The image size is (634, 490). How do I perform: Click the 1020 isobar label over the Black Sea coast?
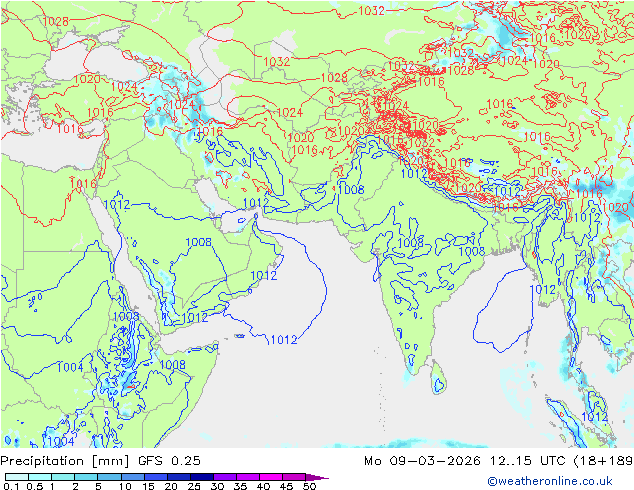tap(87, 79)
